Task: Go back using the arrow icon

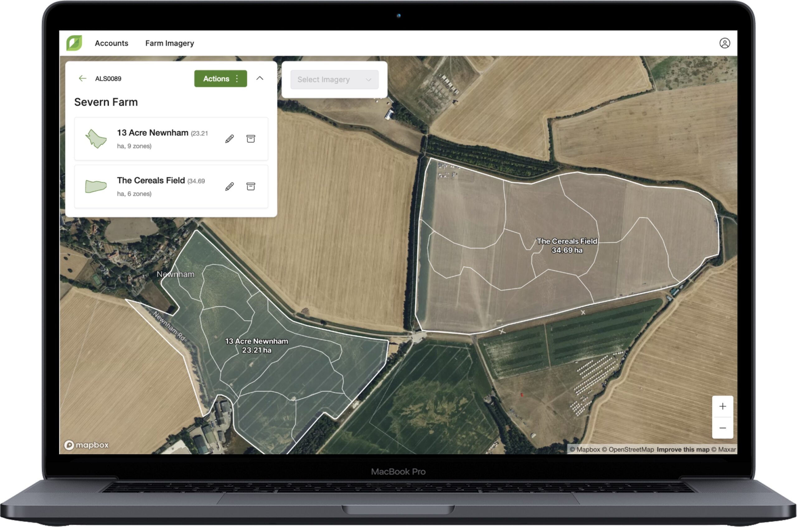Action: pyautogui.click(x=83, y=78)
